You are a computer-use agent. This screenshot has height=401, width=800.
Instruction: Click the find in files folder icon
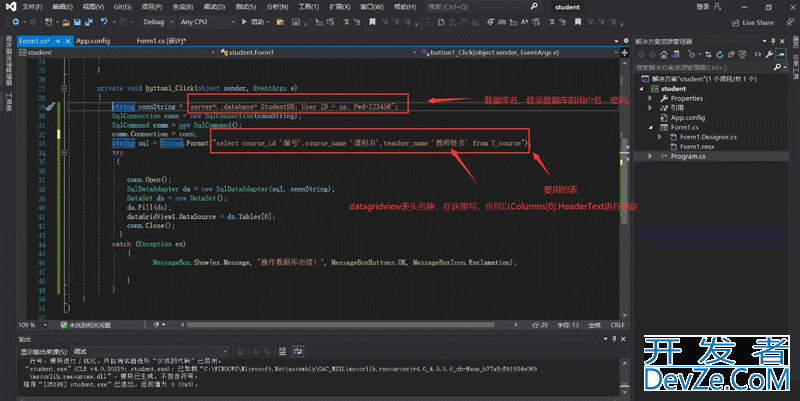point(280,22)
